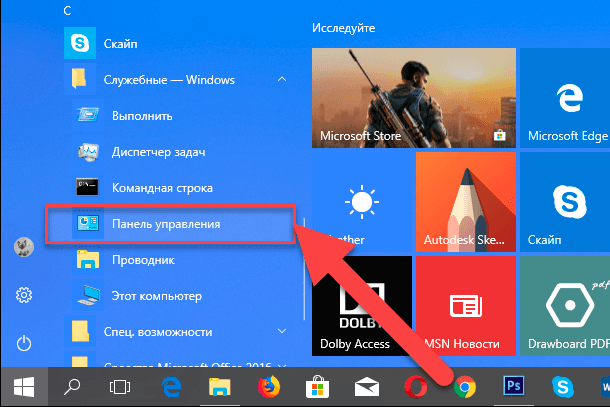This screenshot has width=610, height=407.
Task: Open Microsoft Store from the taskbar
Action: coord(317,387)
